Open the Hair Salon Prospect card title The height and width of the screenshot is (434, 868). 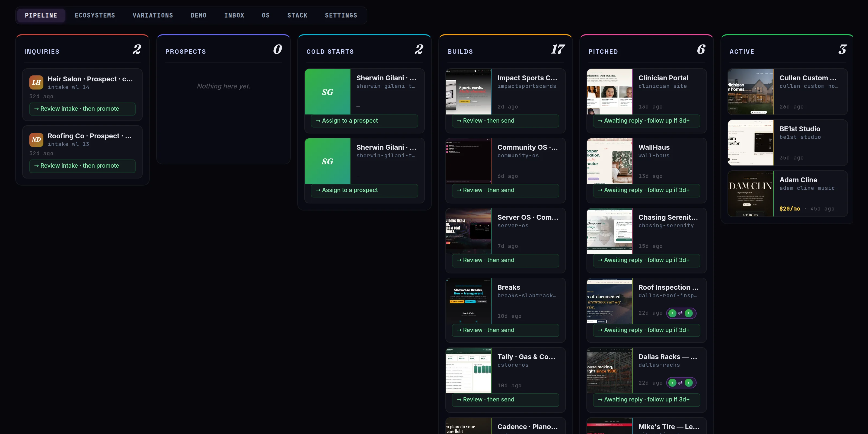pos(90,79)
